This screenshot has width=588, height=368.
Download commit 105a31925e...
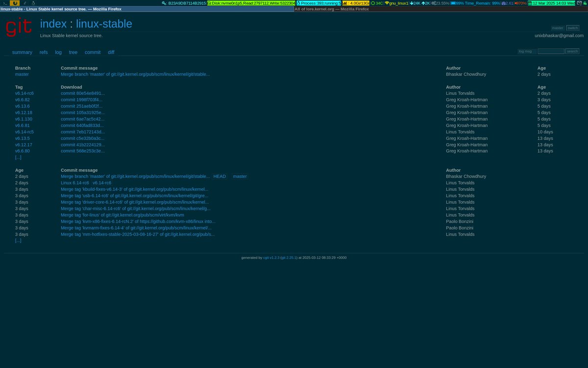click(83, 112)
